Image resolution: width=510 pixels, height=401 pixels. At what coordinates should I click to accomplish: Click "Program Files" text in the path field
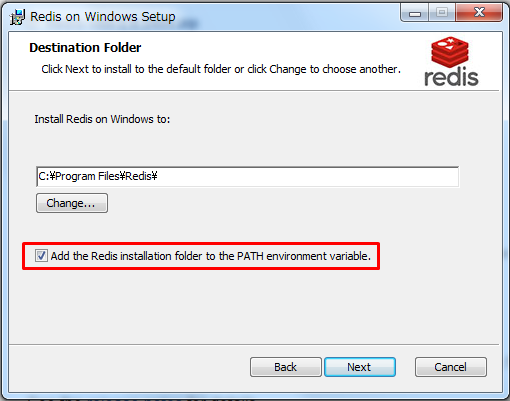click(87, 176)
